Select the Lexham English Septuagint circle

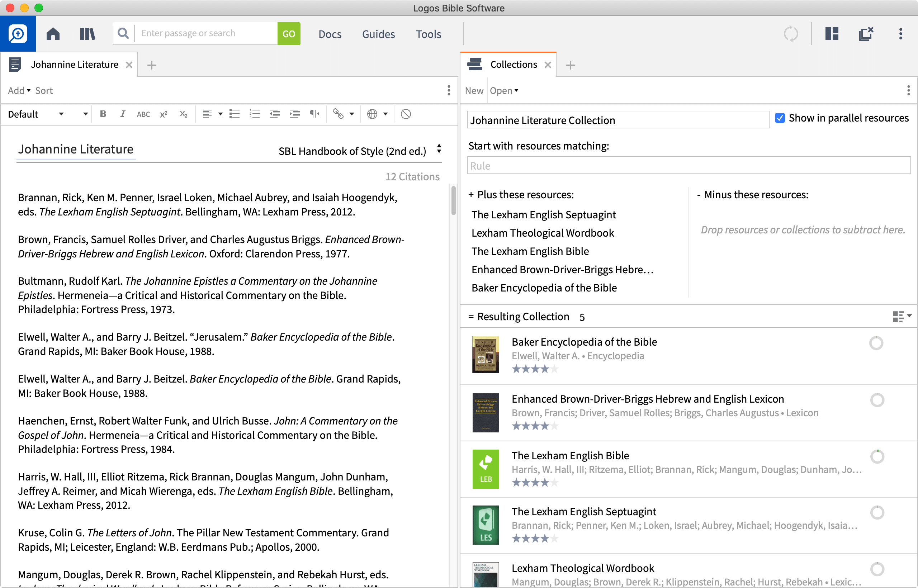[x=877, y=512]
